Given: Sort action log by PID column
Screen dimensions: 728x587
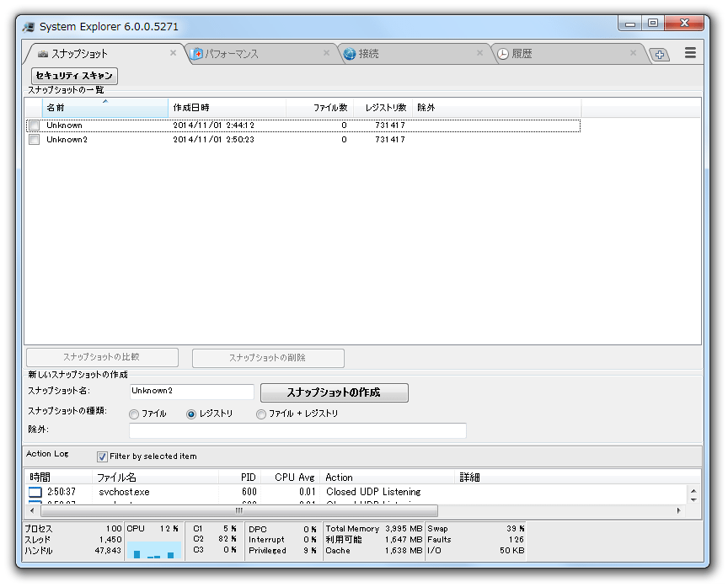Looking at the screenshot, I should point(239,477).
